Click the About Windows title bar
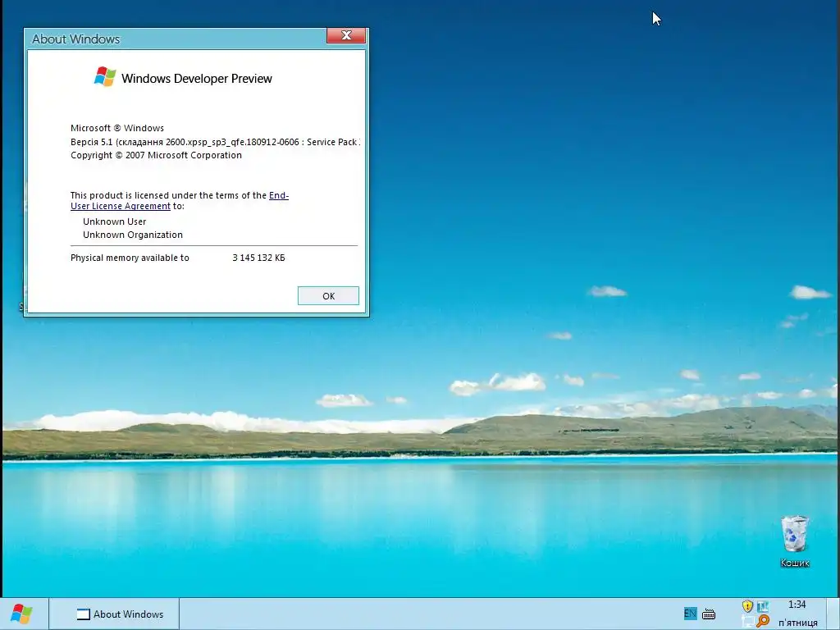 [177, 39]
